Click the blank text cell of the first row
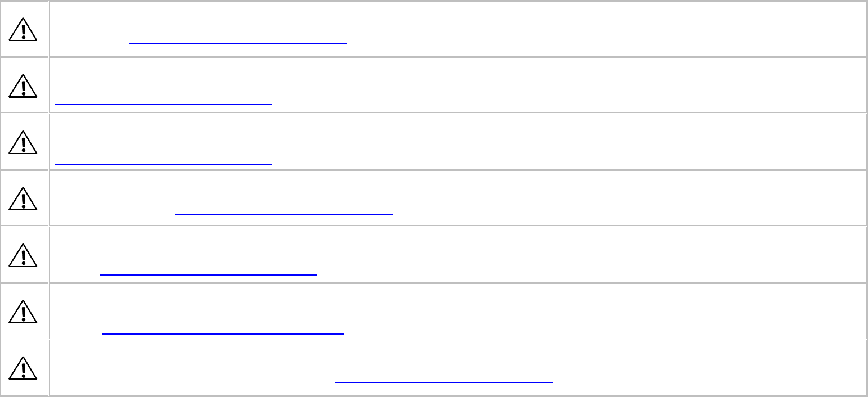The image size is (868, 397). 457,29
